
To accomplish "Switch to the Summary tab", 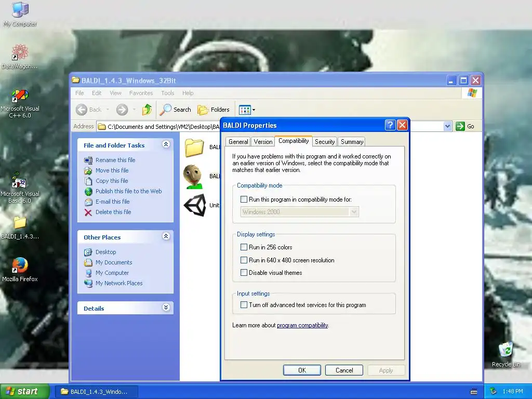I will (x=352, y=142).
